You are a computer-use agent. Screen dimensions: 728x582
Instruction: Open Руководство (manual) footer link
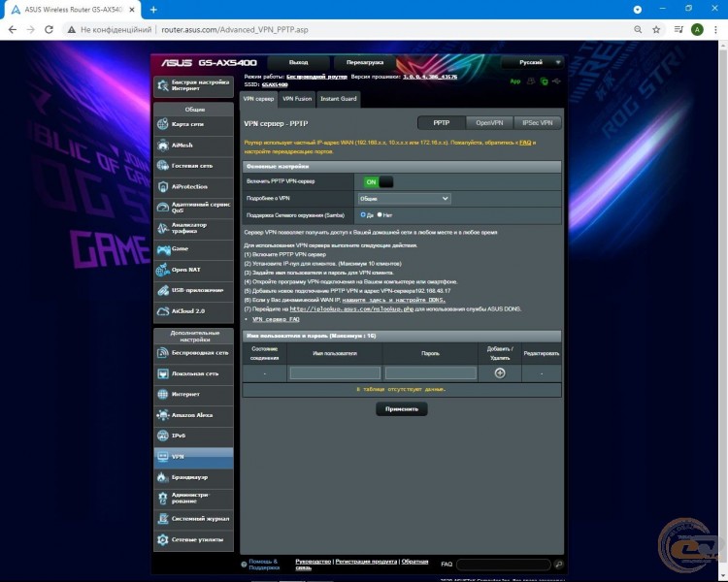click(x=313, y=562)
